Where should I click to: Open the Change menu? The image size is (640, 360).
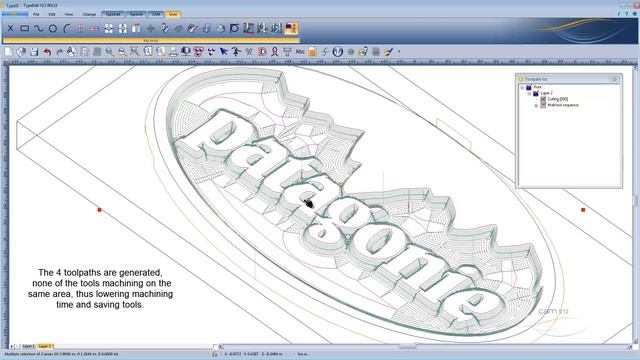pyautogui.click(x=89, y=14)
